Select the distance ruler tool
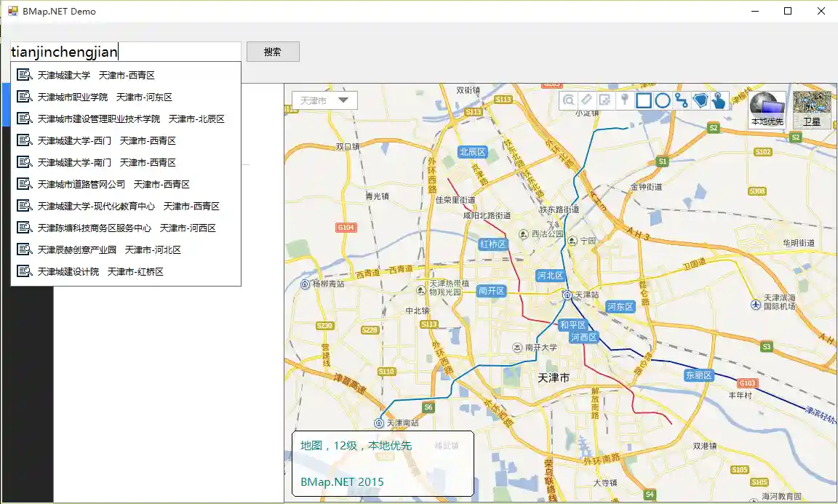 click(x=587, y=101)
